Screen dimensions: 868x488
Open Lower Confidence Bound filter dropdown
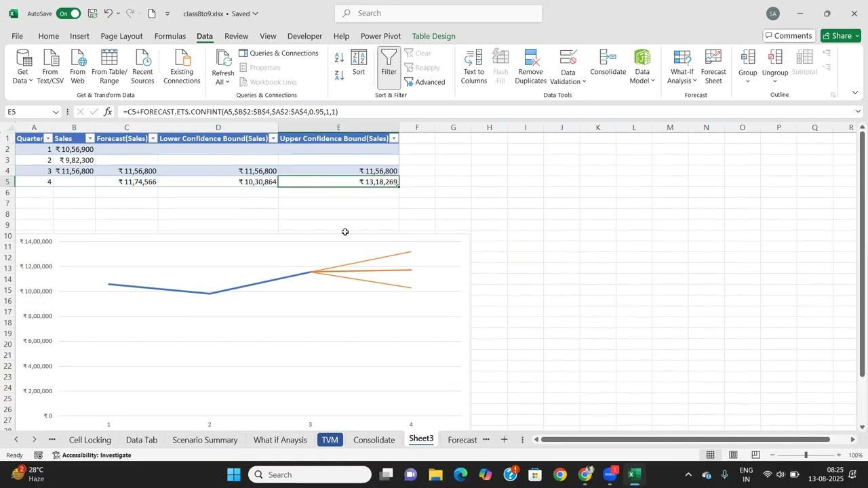click(x=273, y=138)
